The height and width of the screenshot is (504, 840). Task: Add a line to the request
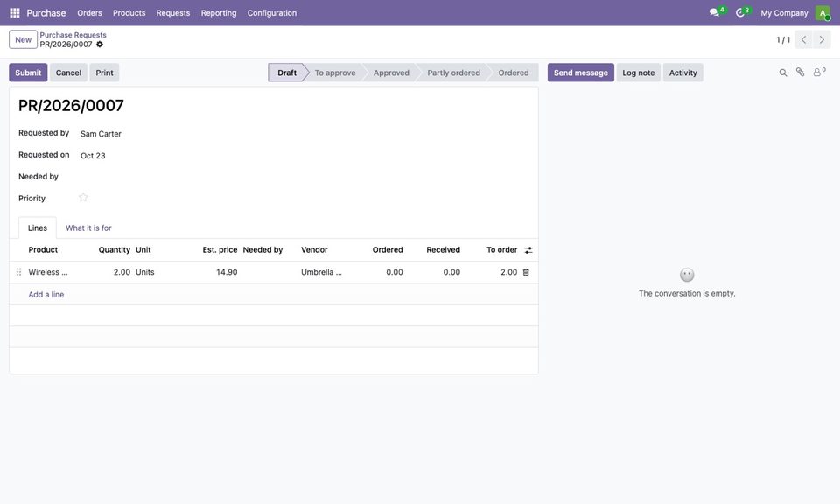(46, 295)
